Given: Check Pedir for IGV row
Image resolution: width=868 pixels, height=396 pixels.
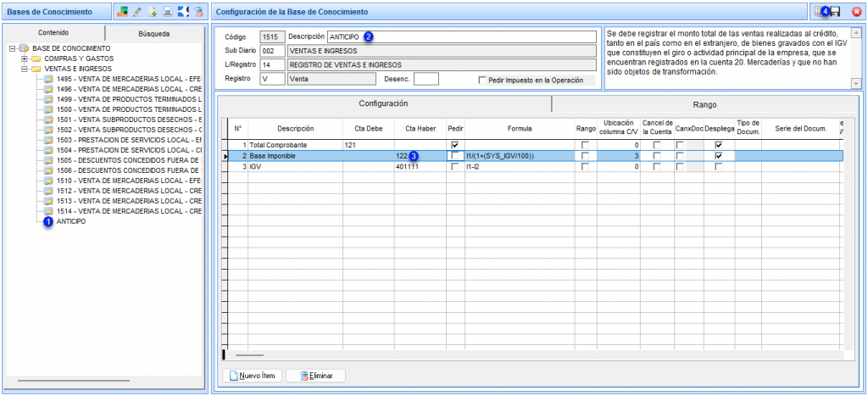Looking at the screenshot, I should coord(455,166).
